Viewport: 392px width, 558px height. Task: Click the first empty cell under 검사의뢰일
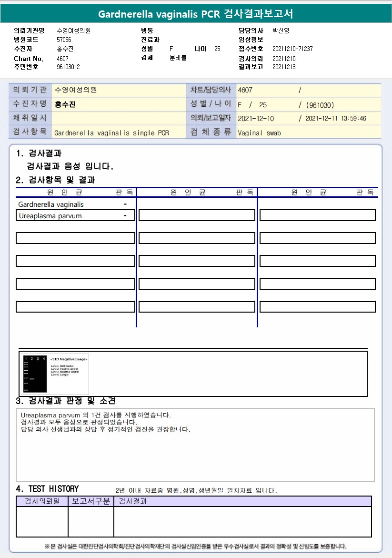(x=42, y=521)
